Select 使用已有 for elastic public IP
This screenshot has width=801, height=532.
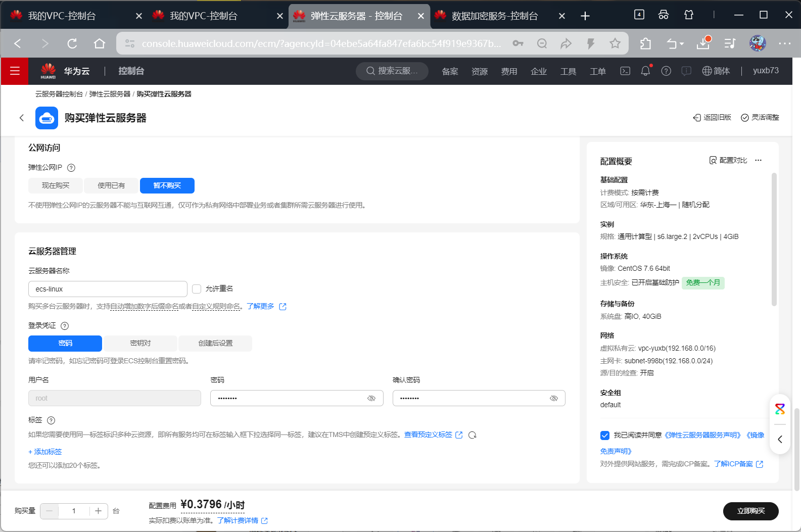pos(111,185)
